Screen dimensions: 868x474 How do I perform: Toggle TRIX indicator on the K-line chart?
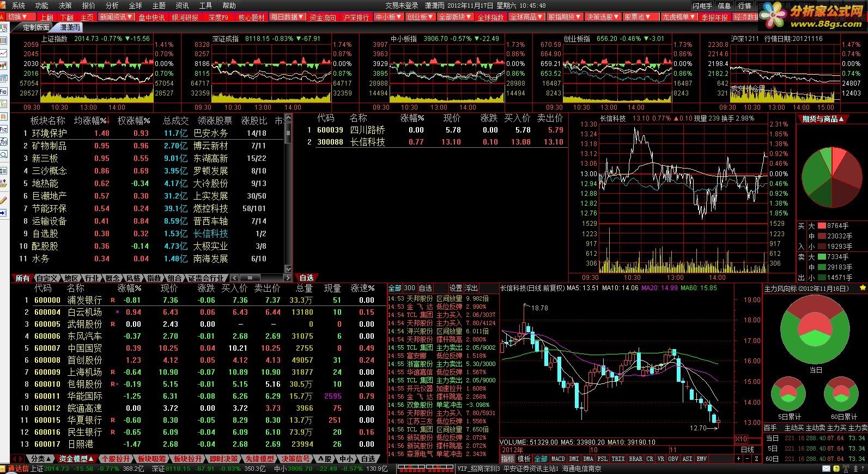pos(618,459)
